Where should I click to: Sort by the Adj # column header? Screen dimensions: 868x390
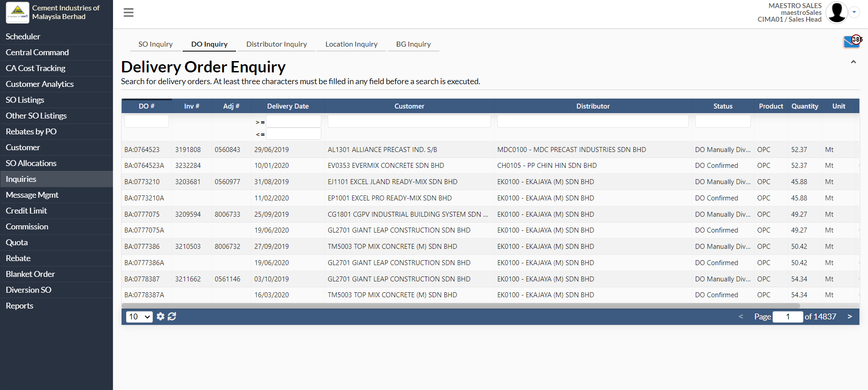click(x=231, y=106)
